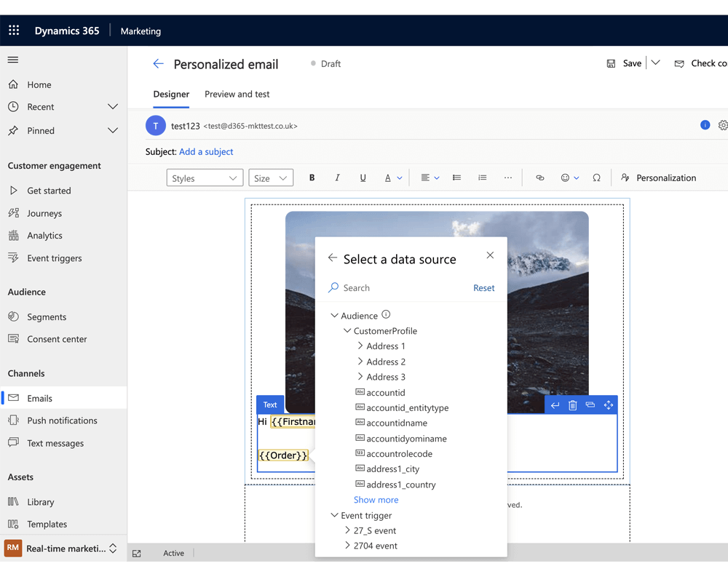
Task: Expand the 27_S event node
Action: (347, 530)
